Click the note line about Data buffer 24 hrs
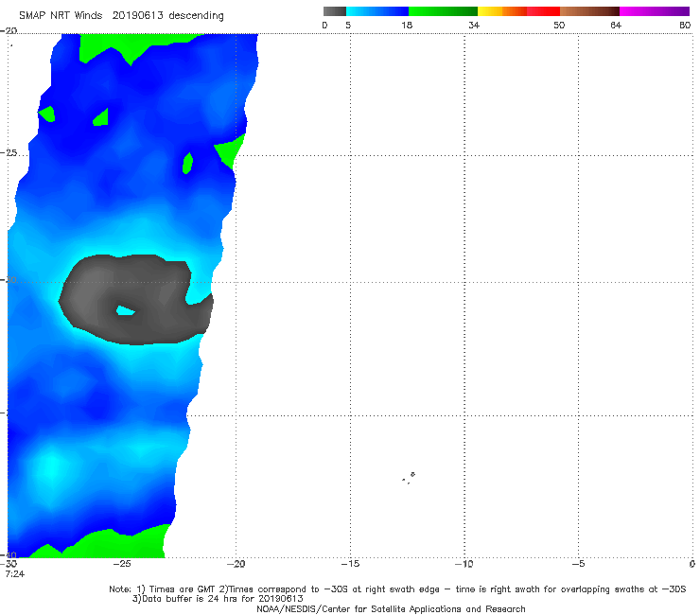The width and height of the screenshot is (700, 615). (x=218, y=599)
